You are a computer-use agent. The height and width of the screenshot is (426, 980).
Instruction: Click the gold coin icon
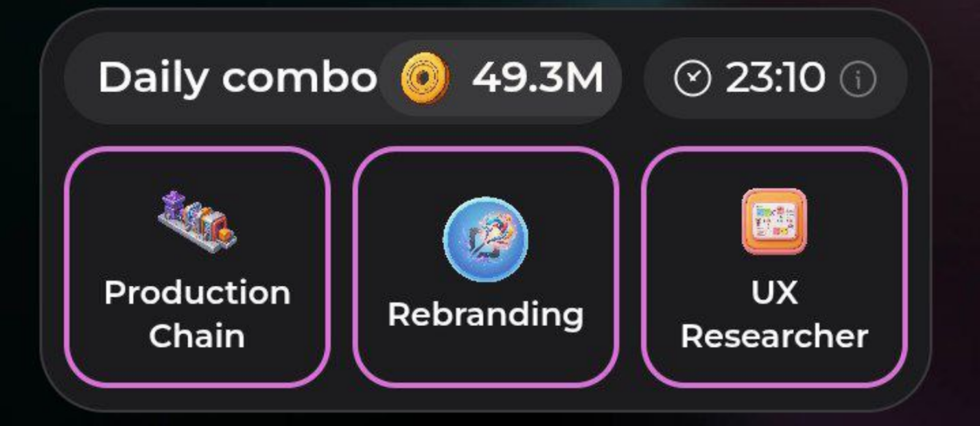coord(424,78)
